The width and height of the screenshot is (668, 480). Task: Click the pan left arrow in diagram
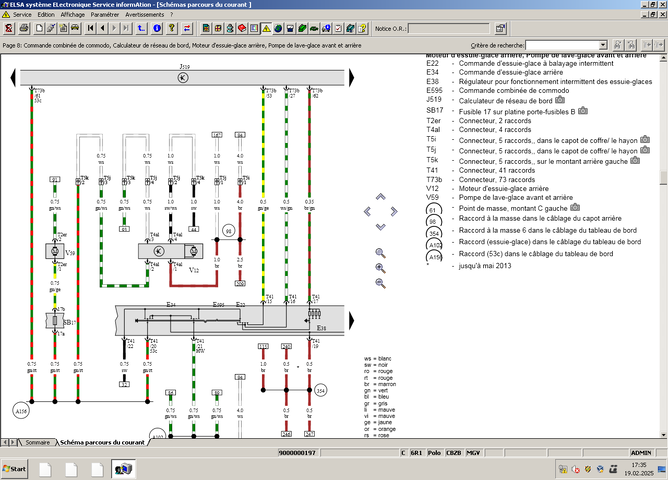[368, 211]
